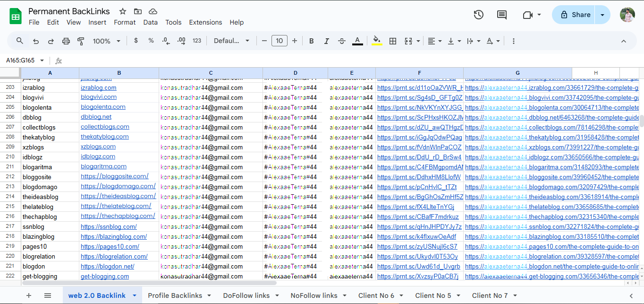644x304 pixels.
Task: Expand the font family Default dropdown
Action: click(x=231, y=41)
